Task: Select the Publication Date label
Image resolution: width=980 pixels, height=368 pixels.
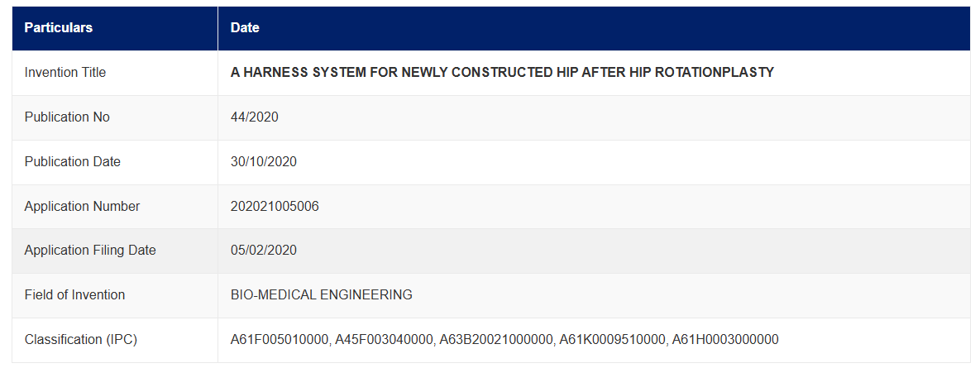Action: (x=73, y=162)
